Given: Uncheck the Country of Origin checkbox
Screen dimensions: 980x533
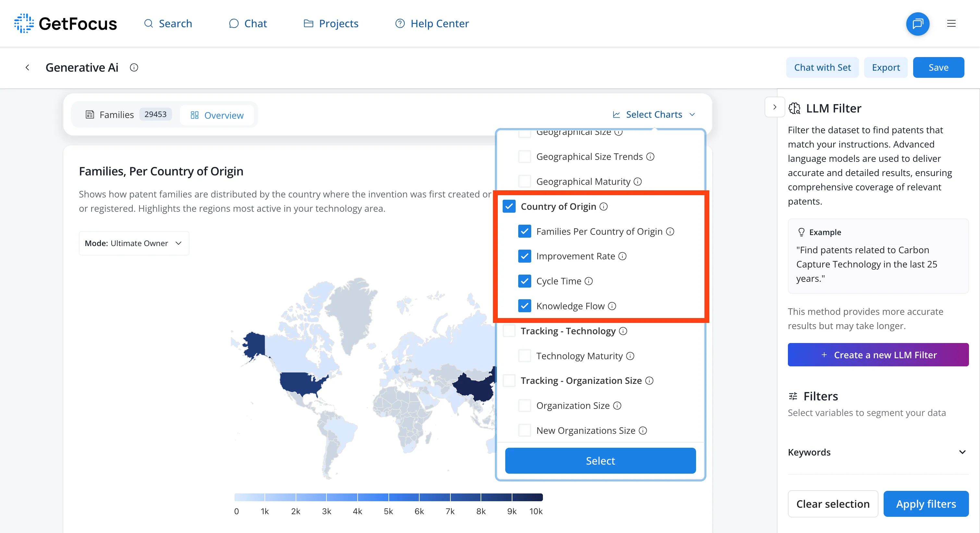Looking at the screenshot, I should click(x=509, y=207).
